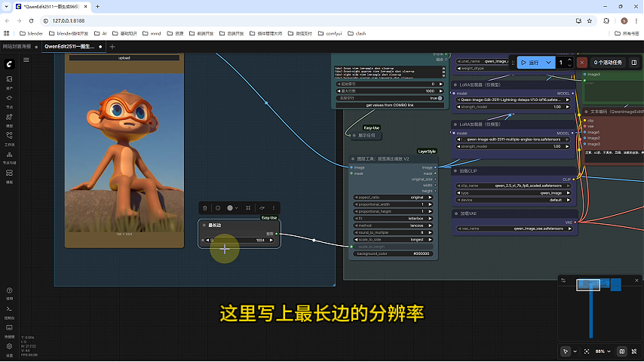The image size is (644, 362).
Task: Click the red cancel run button
Action: 582,63
